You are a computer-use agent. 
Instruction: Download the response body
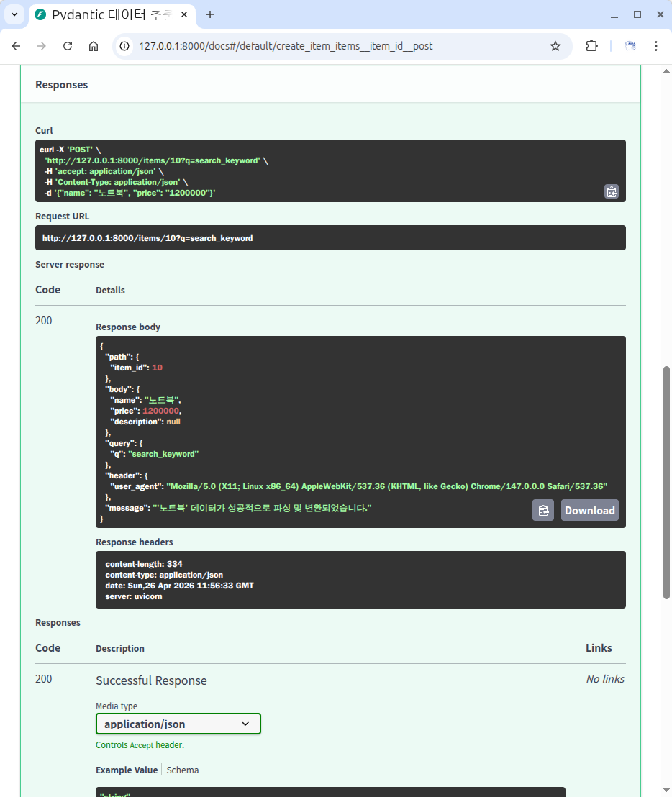click(x=590, y=510)
